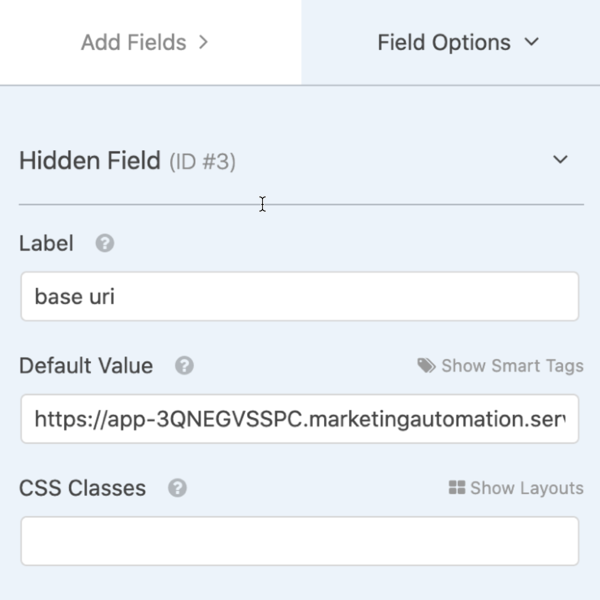600x600 pixels.
Task: Switch to the Add Fields tab
Action: coord(150,42)
